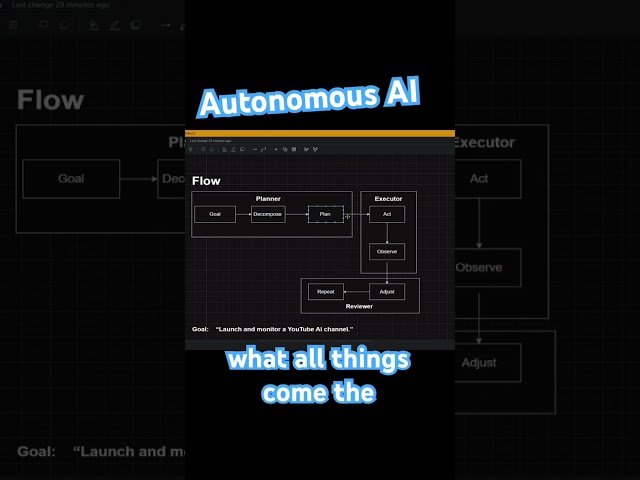Click the Flow heading text

click(206, 181)
